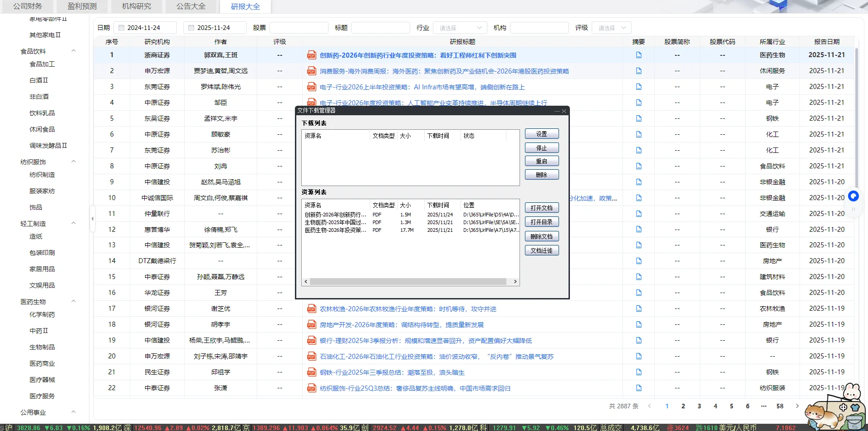Click next-page arrow in pagination
Viewport: 868px width, 431px height.
(x=797, y=406)
